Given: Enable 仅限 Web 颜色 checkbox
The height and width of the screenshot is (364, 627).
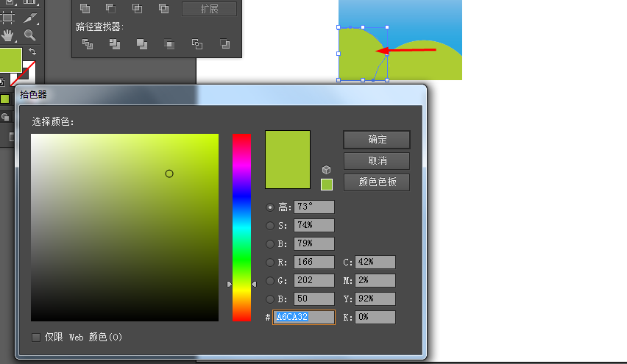Looking at the screenshot, I should (36, 338).
